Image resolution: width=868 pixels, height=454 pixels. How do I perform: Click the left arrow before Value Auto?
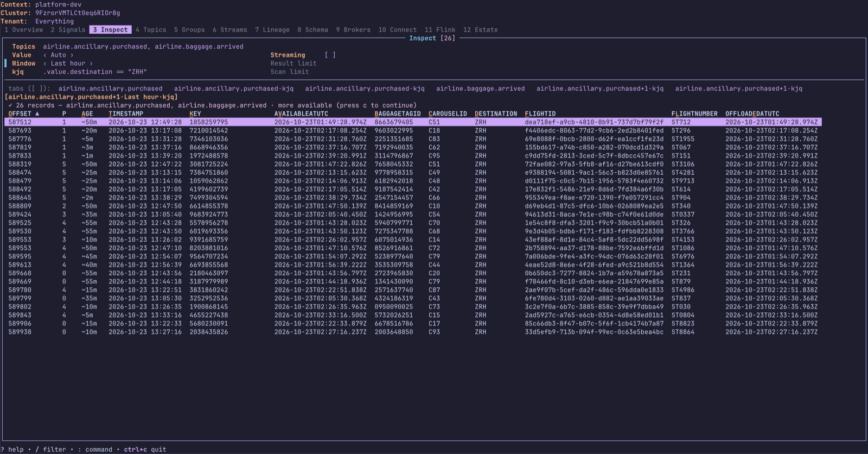click(x=45, y=55)
